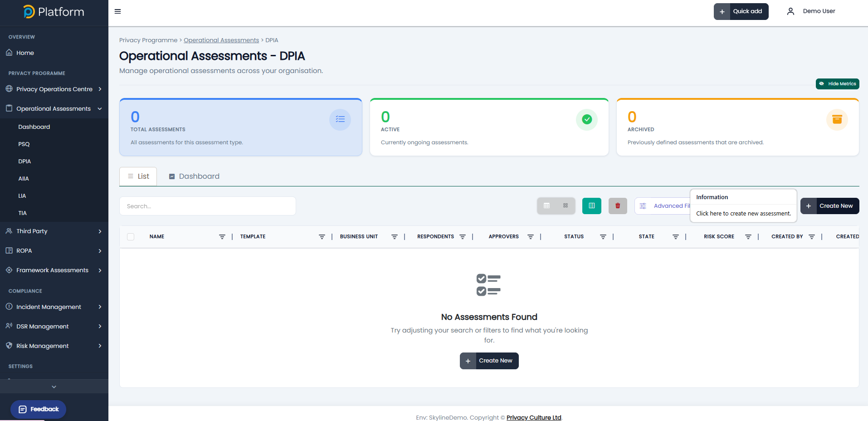Click the CREATED BY filter icon
Screen dimensions: 868x421
[x=812, y=237]
